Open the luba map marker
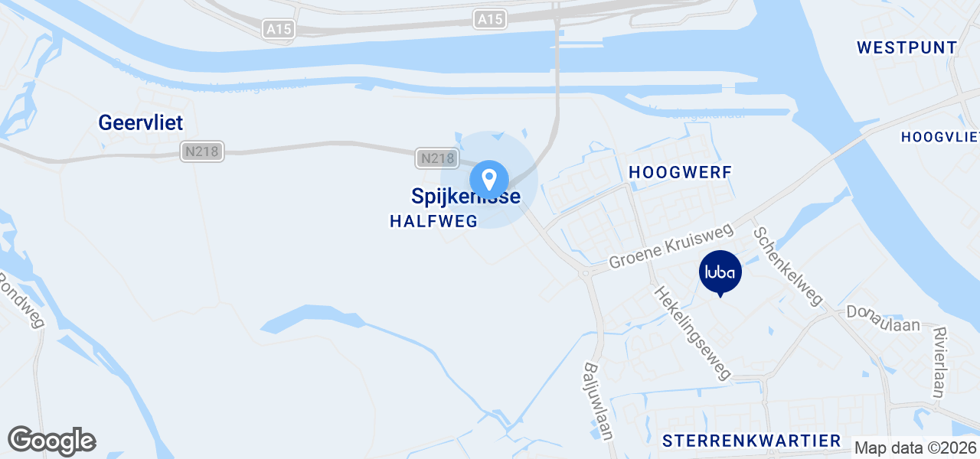The height and width of the screenshot is (459, 980). click(x=720, y=273)
